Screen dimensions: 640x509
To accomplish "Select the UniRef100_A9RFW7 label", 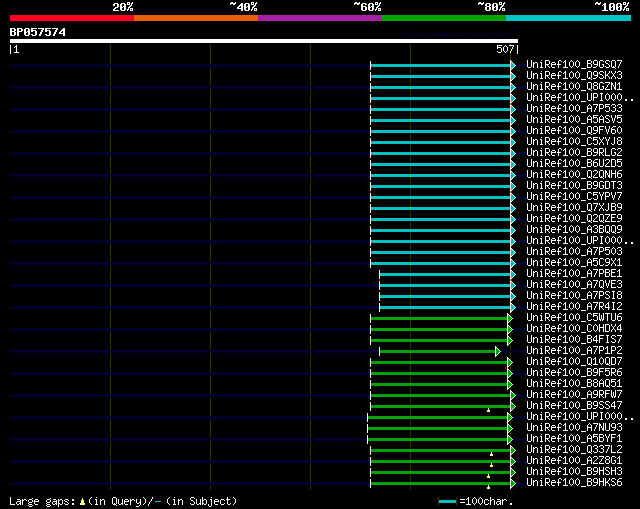I will [574, 395].
